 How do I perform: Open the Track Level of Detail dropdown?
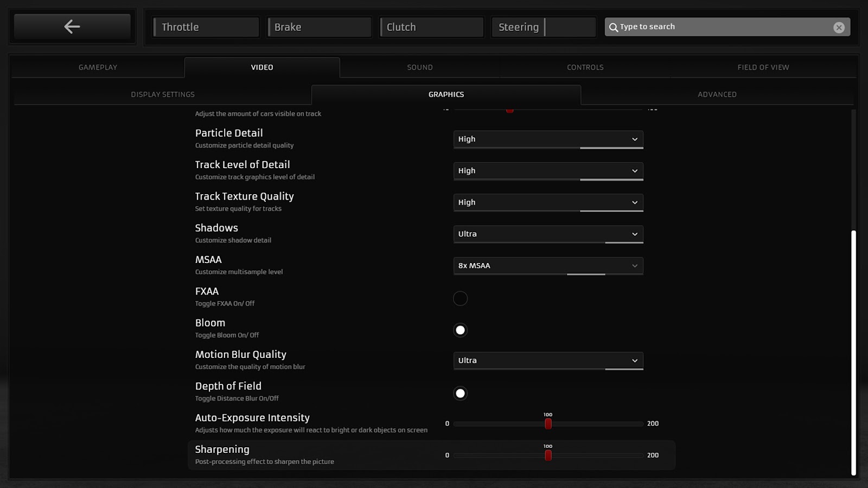point(548,171)
